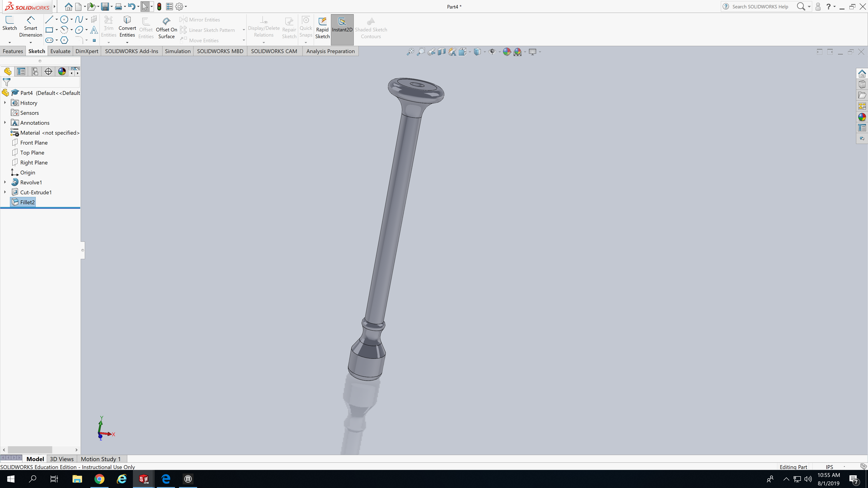Open the ConfigurationManager tab icon
This screenshot has width=868, height=488.
(35, 71)
